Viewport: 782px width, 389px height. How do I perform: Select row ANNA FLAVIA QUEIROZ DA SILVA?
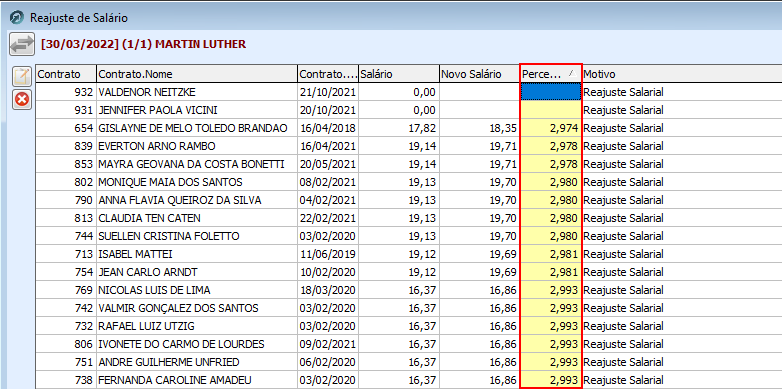coord(409,200)
